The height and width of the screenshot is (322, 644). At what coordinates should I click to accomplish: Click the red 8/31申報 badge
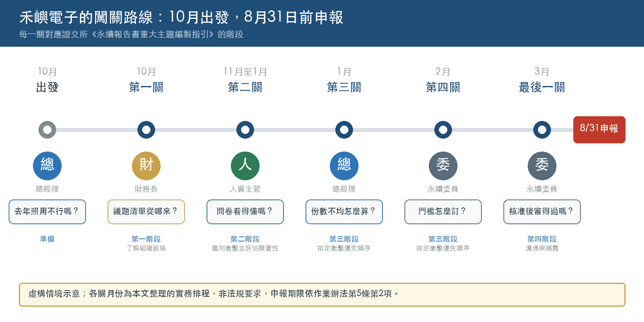click(x=599, y=130)
